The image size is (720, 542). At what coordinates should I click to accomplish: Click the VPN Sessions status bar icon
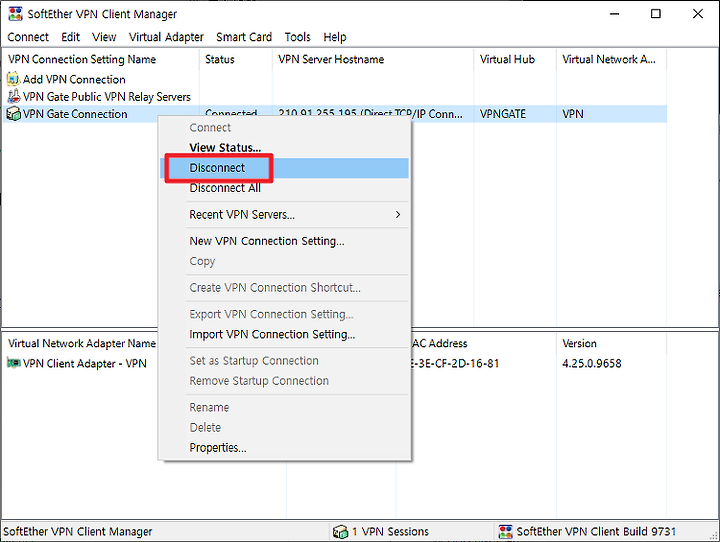pyautogui.click(x=340, y=531)
